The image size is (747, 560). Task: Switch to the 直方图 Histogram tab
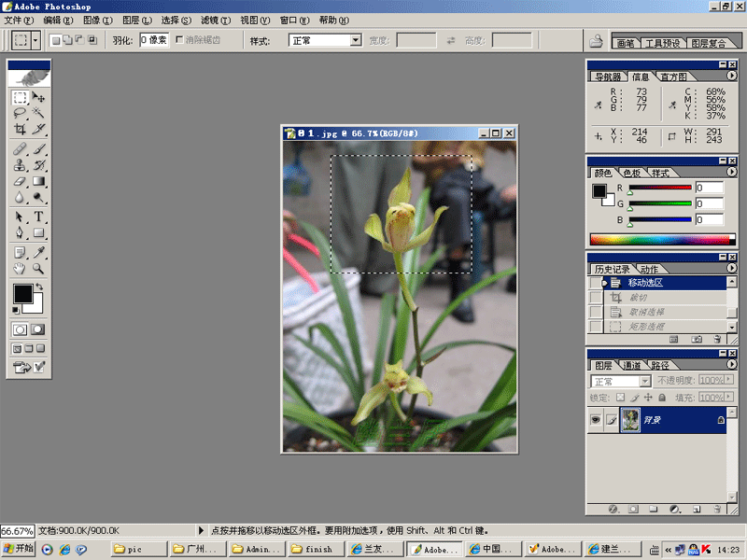pos(673,77)
